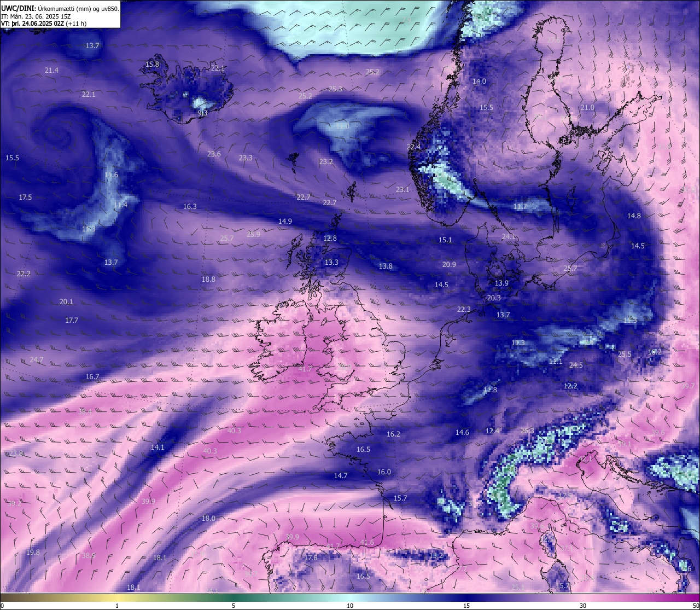Click the 17.6 value over northwest Spain
This screenshot has width=700, height=610.
pos(311,558)
